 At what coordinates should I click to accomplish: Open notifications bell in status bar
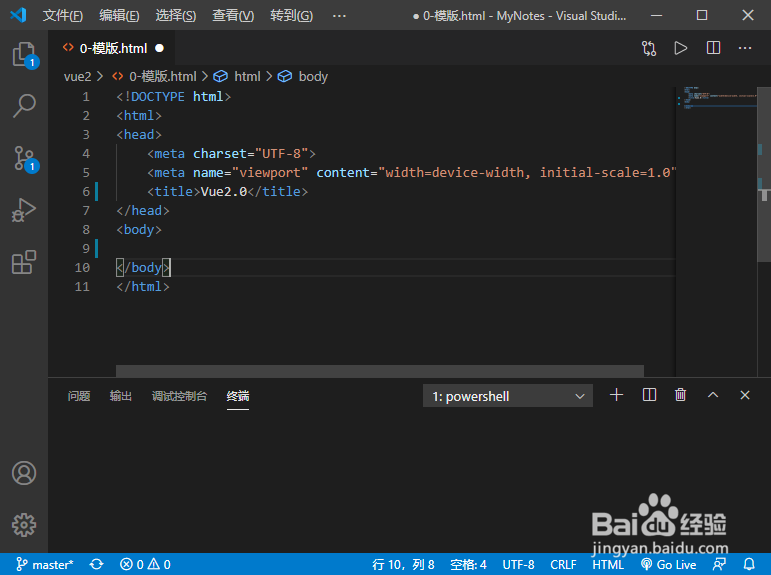click(x=749, y=564)
